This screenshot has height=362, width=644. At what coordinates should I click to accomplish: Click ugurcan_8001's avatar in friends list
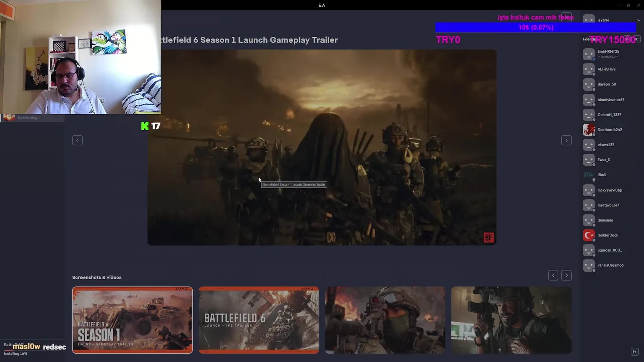pyautogui.click(x=588, y=250)
